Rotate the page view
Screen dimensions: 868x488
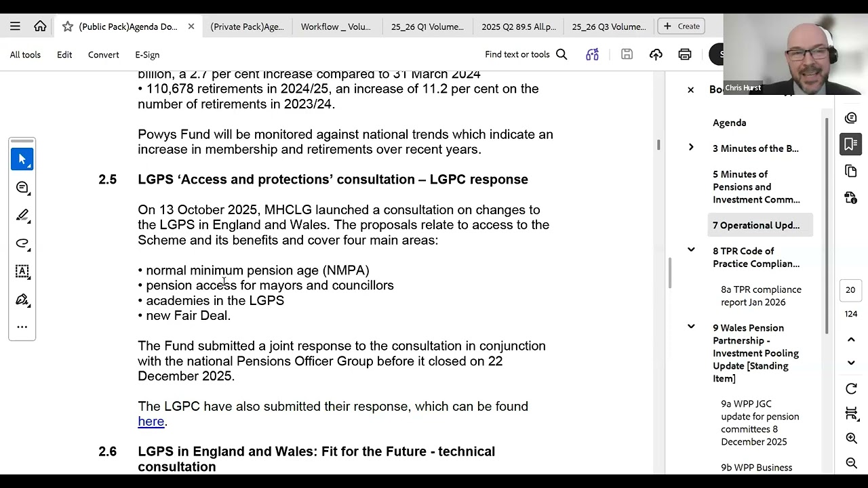click(851, 388)
